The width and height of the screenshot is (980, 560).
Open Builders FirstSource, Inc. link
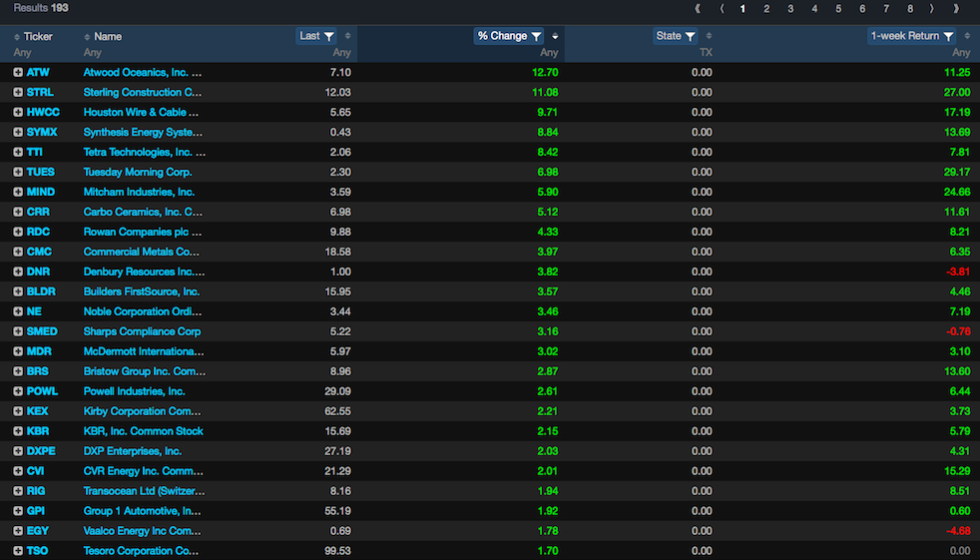[x=142, y=291]
